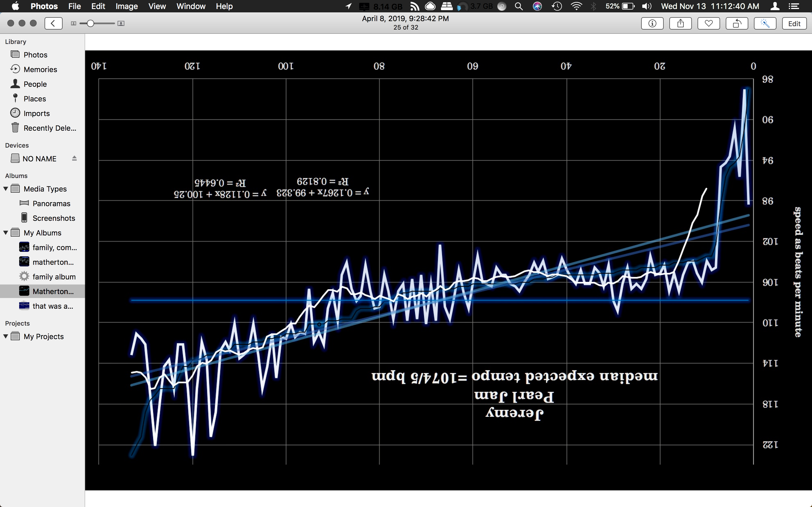Screen dimensions: 812x507
Task: Adjust the zoom slider handle
Action: pyautogui.click(x=90, y=23)
